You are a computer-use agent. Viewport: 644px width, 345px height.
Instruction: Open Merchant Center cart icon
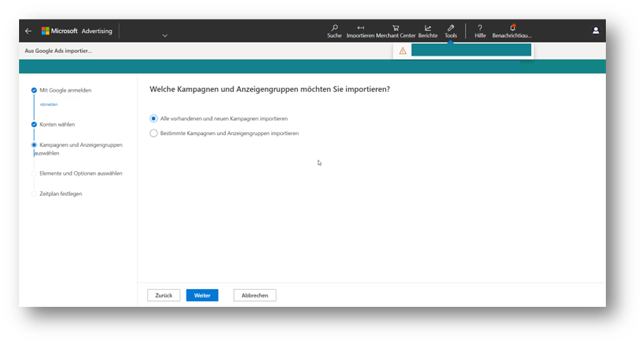396,29
